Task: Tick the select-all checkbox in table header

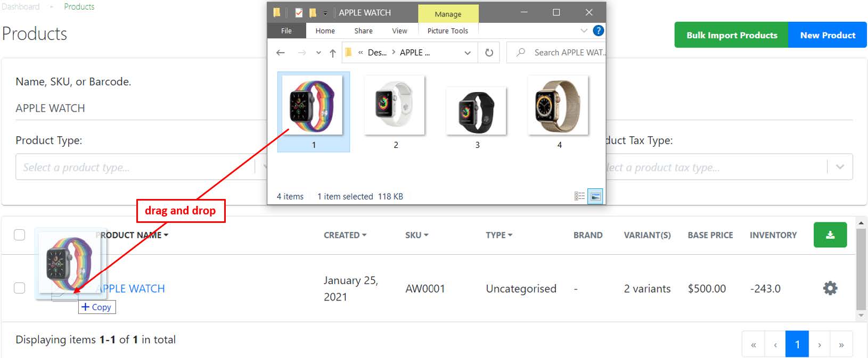Action: (20, 235)
